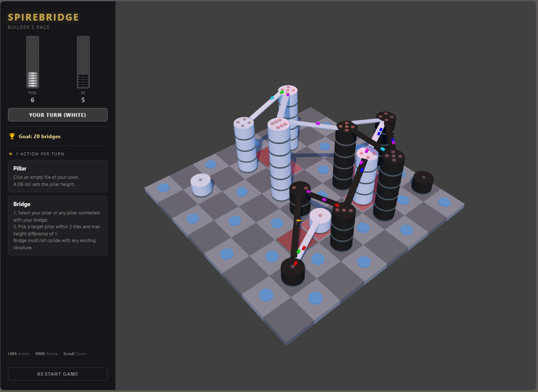The width and height of the screenshot is (538, 392).
Task: Select the tallest white pillar with five dots
Action: 288,117
